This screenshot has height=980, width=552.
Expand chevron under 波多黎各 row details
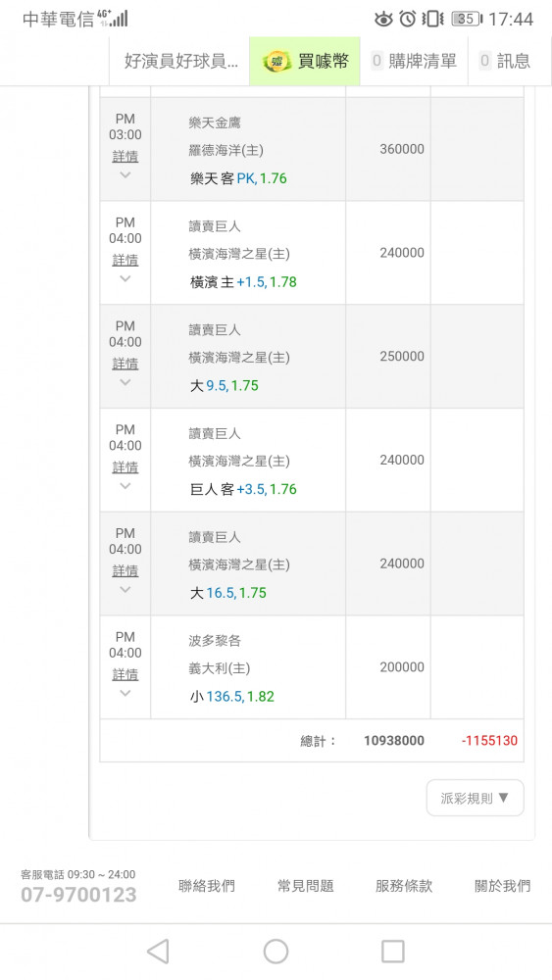[125, 693]
